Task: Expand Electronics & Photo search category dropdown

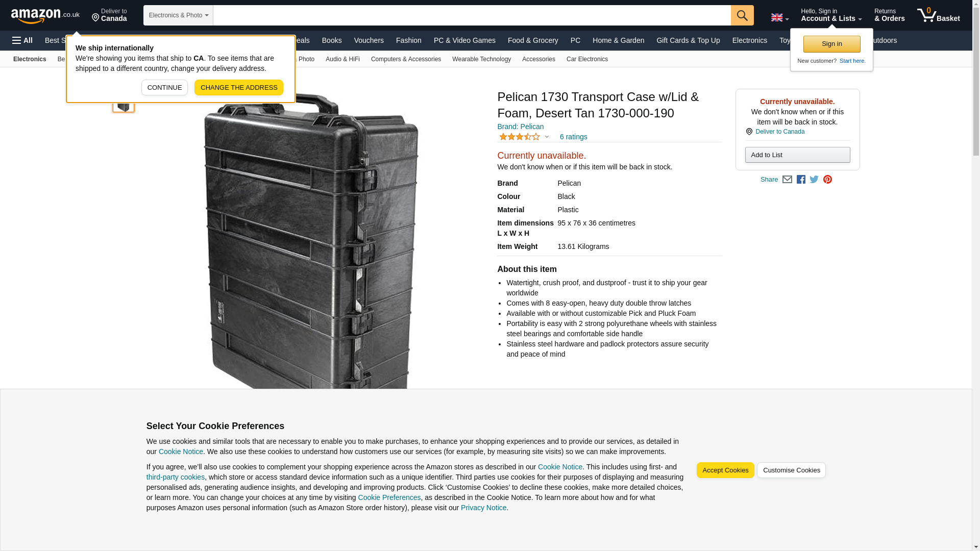Action: [x=178, y=15]
